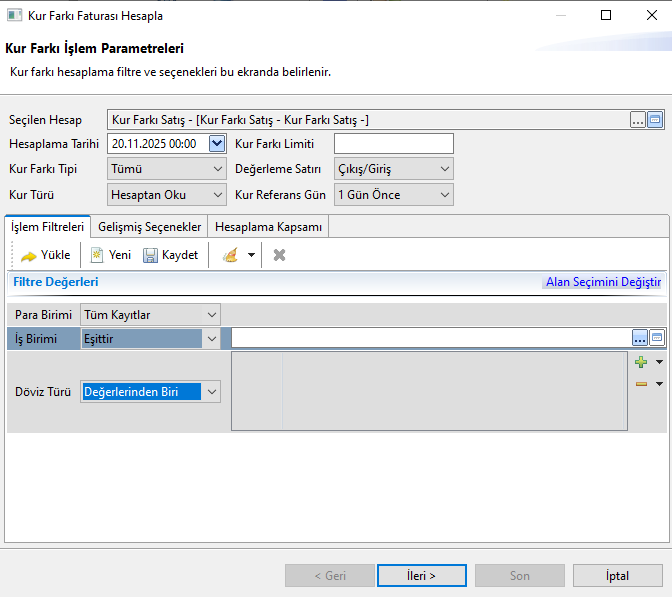This screenshot has height=597, width=672.
Task: Expand the Para Birimi dropdown
Action: pos(210,315)
